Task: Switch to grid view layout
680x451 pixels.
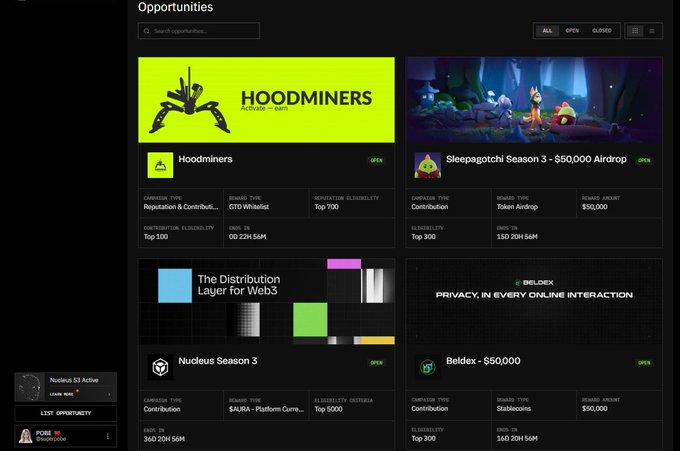Action: pyautogui.click(x=635, y=31)
